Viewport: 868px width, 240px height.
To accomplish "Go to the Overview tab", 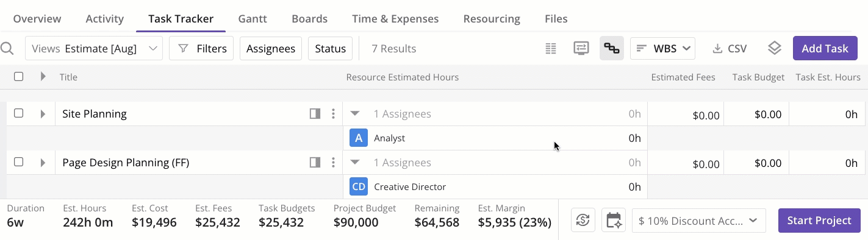I will 37,19.
